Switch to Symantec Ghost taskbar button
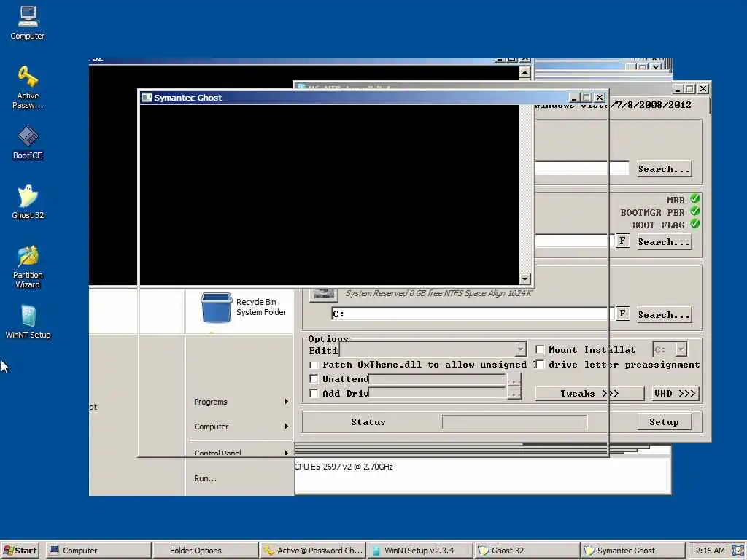This screenshot has width=747, height=560. [x=632, y=551]
